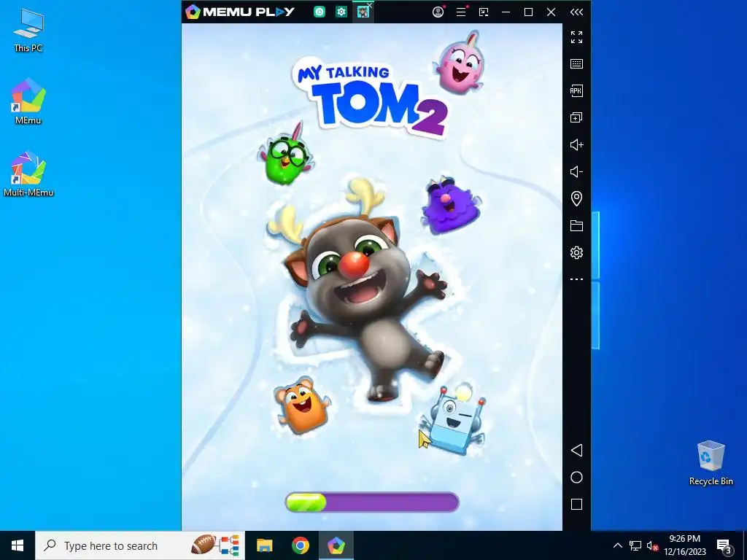
Task: Click the game loading progress bar
Action: click(372, 502)
